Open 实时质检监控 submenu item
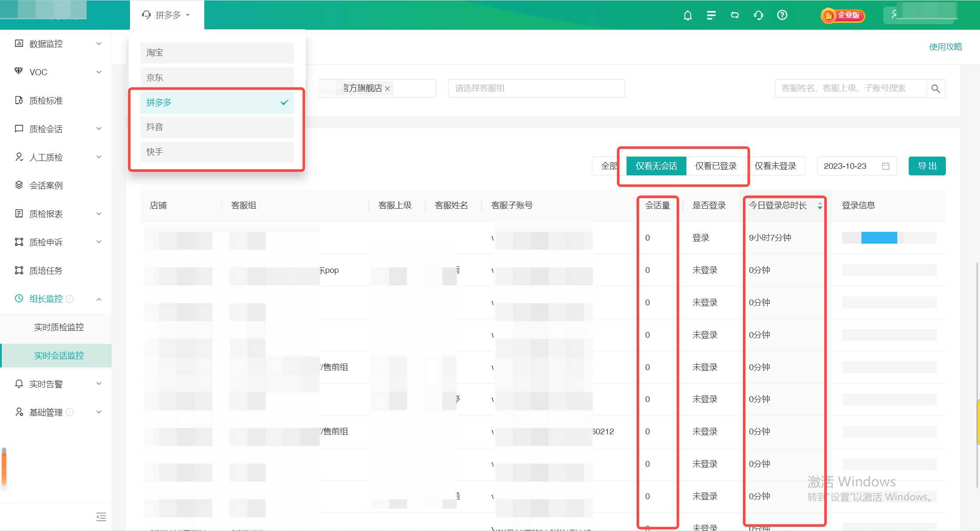The width and height of the screenshot is (980, 531). click(x=59, y=327)
